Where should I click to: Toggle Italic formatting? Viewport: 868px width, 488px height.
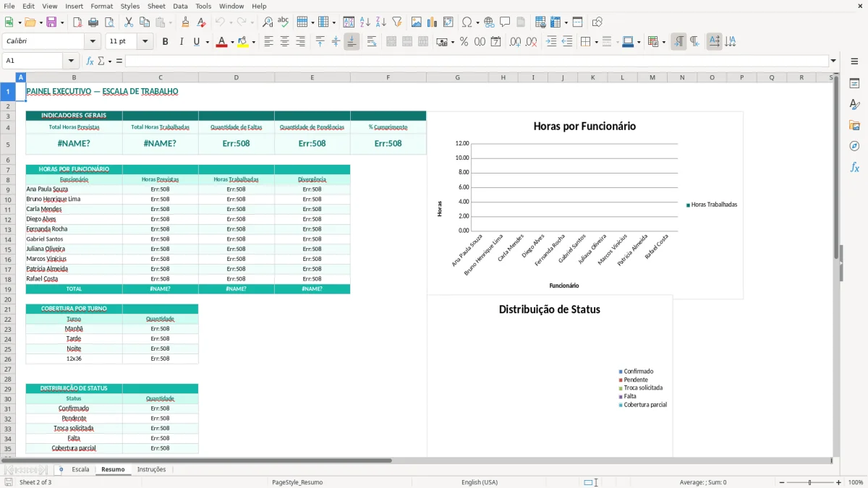click(181, 42)
